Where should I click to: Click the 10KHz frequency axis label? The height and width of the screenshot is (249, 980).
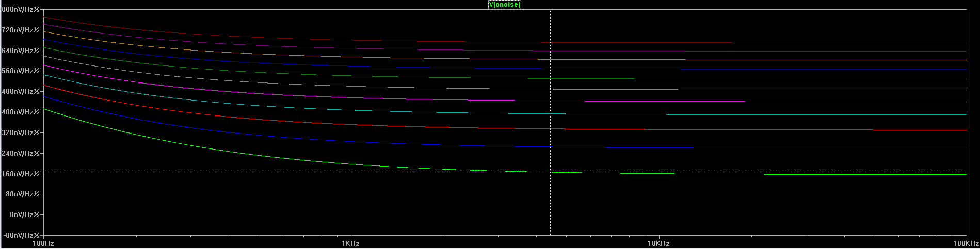pyautogui.click(x=658, y=243)
